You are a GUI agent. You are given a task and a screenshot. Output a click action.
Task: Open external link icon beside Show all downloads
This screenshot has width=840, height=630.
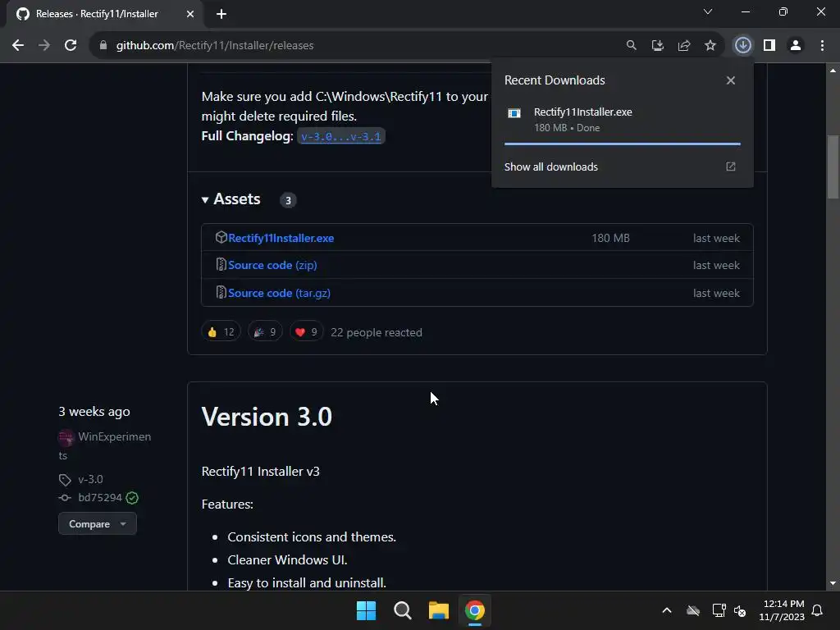[731, 167]
